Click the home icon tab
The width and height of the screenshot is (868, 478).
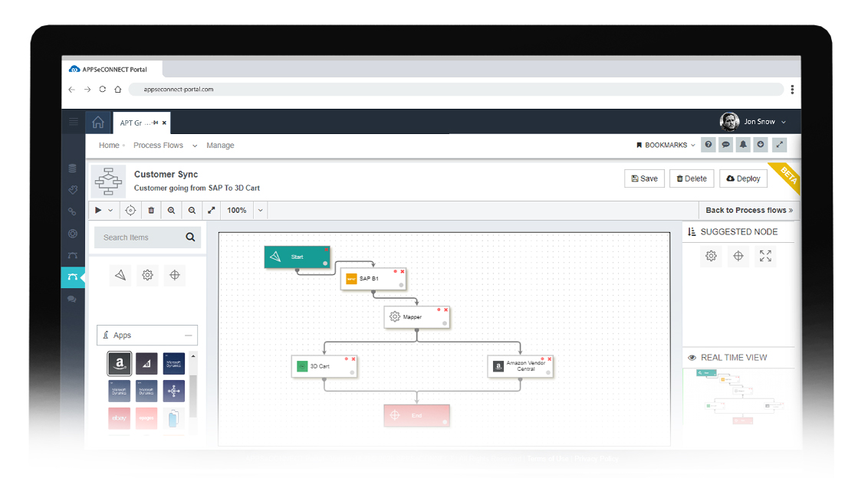[98, 123]
